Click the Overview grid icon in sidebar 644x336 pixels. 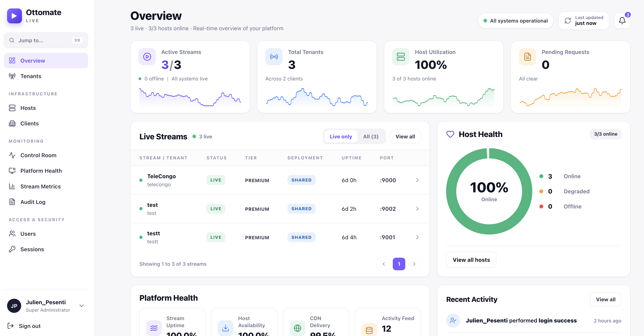point(12,61)
